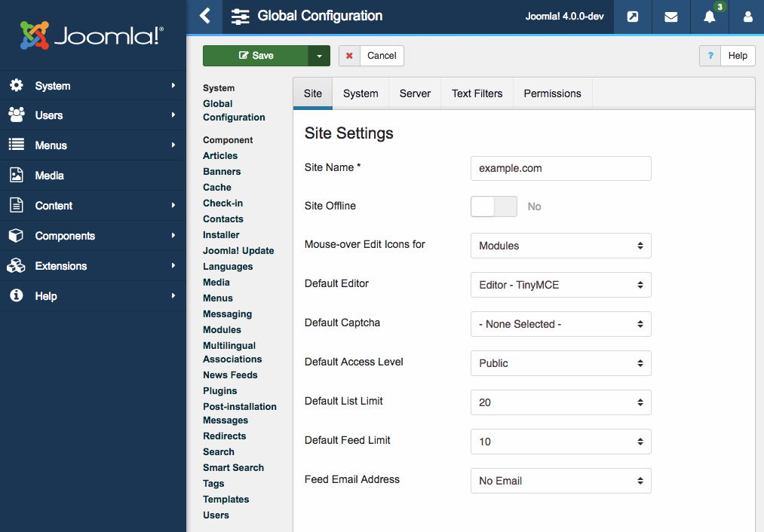The height and width of the screenshot is (532, 764).
Task: Open the Default Captcha dropdown
Action: [x=560, y=323]
